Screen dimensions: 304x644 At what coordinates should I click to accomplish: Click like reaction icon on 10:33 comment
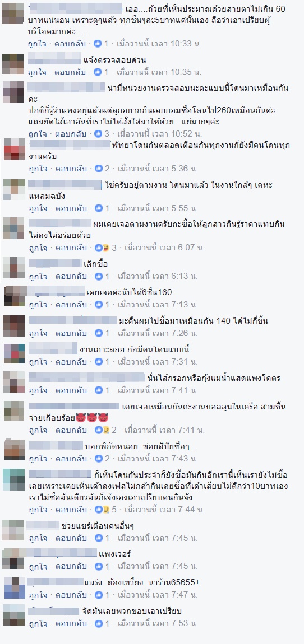point(98,43)
